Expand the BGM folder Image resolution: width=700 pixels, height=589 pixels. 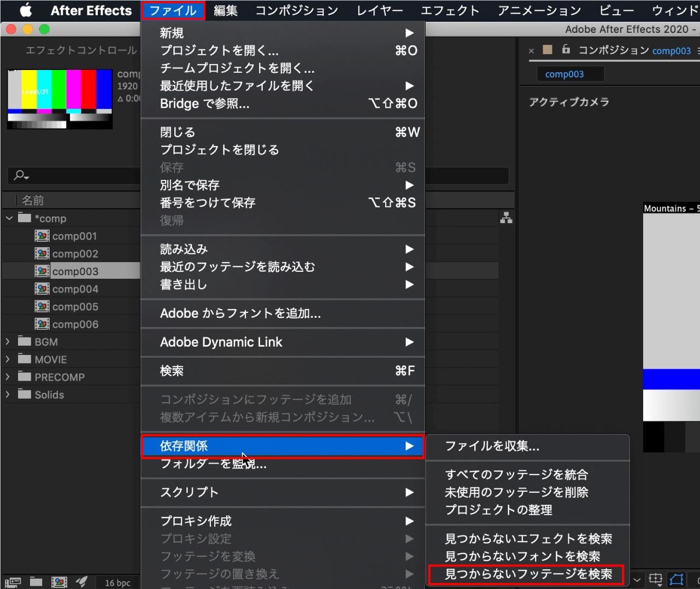pyautogui.click(x=8, y=342)
